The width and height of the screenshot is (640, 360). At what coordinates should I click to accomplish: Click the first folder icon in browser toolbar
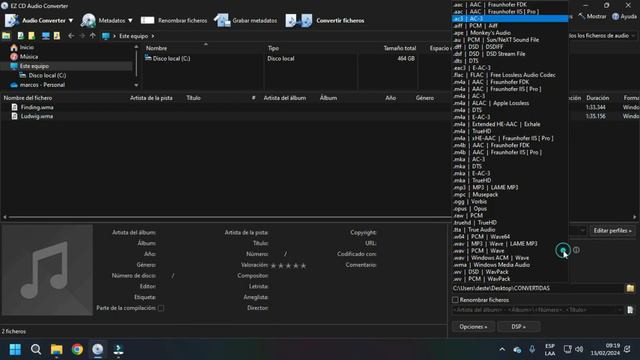(6, 36)
